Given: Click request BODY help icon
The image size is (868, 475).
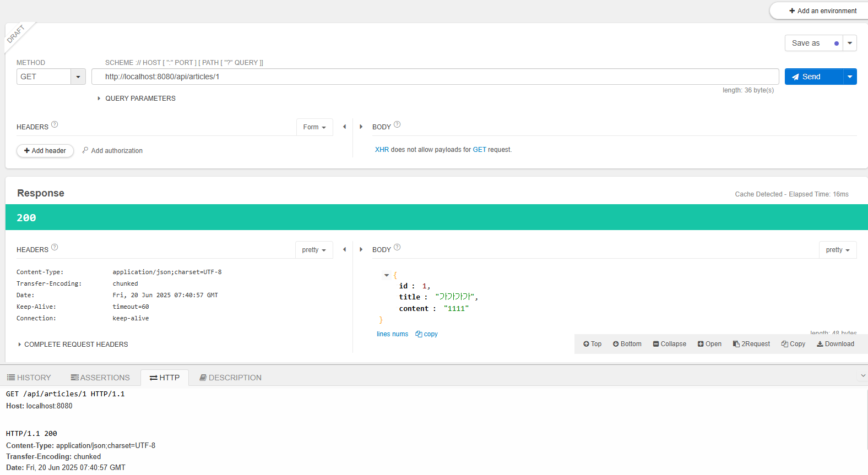Looking at the screenshot, I should 397,125.
